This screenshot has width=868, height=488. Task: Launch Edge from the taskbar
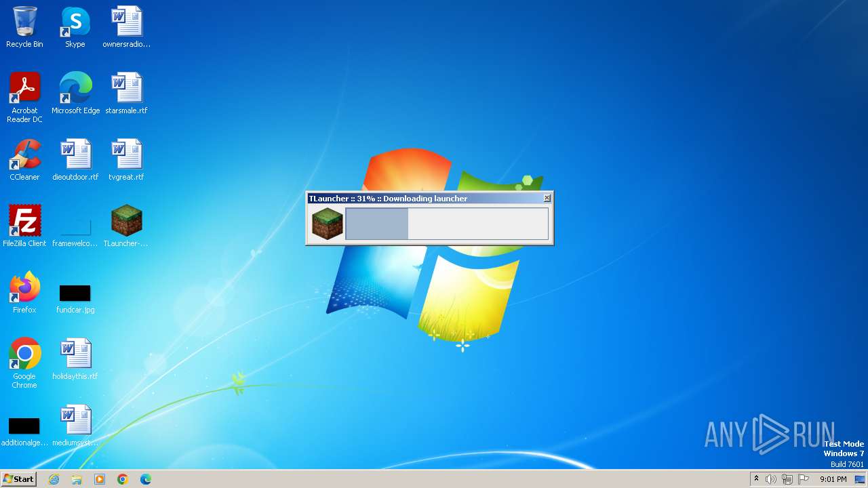tap(146, 479)
